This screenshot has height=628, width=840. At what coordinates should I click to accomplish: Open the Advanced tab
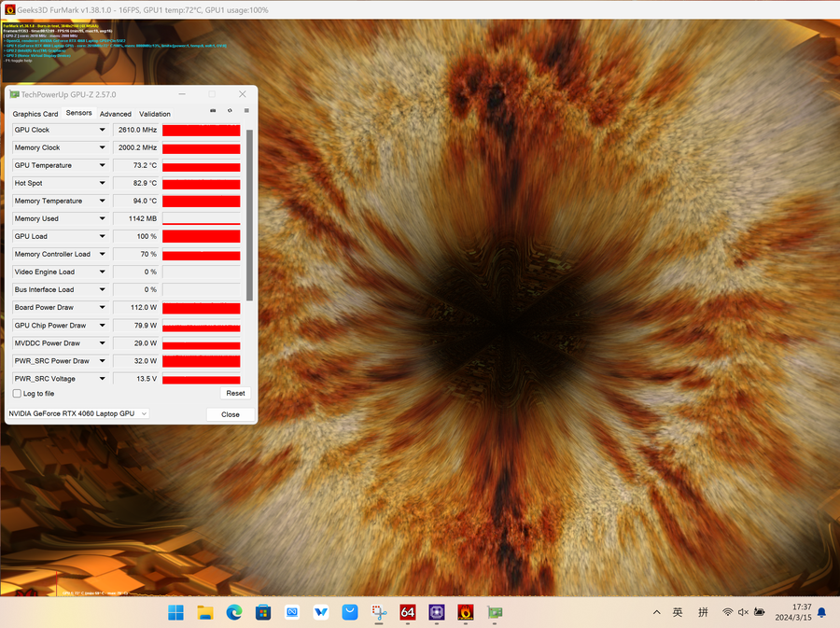116,114
